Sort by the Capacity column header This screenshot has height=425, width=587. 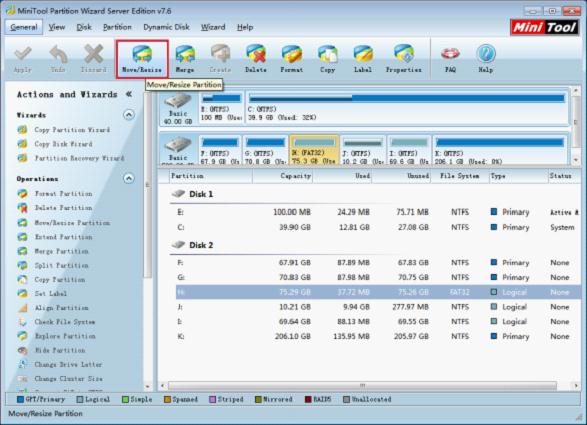pos(283,176)
